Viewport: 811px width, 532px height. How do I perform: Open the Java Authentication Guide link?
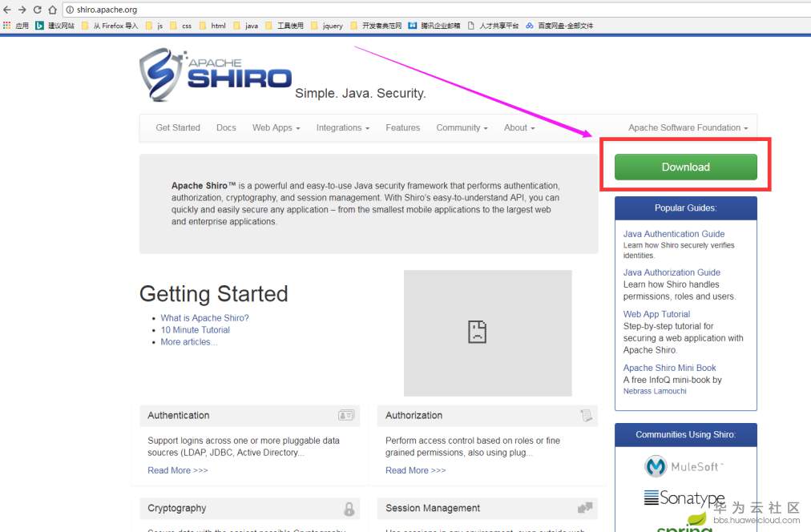pos(674,234)
